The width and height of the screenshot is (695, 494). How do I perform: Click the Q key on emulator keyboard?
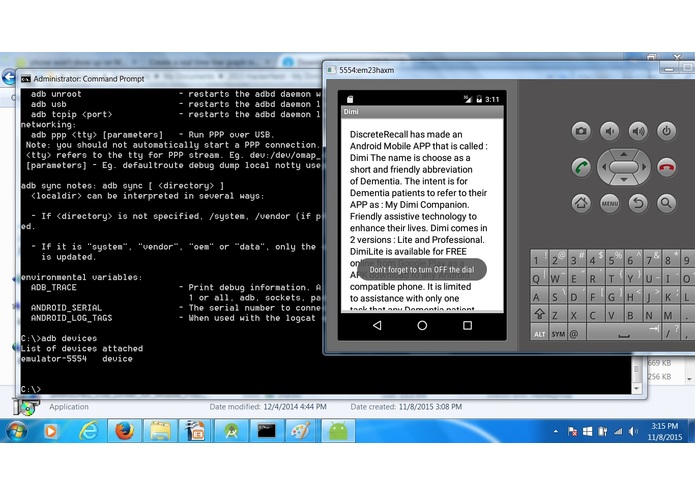538,279
